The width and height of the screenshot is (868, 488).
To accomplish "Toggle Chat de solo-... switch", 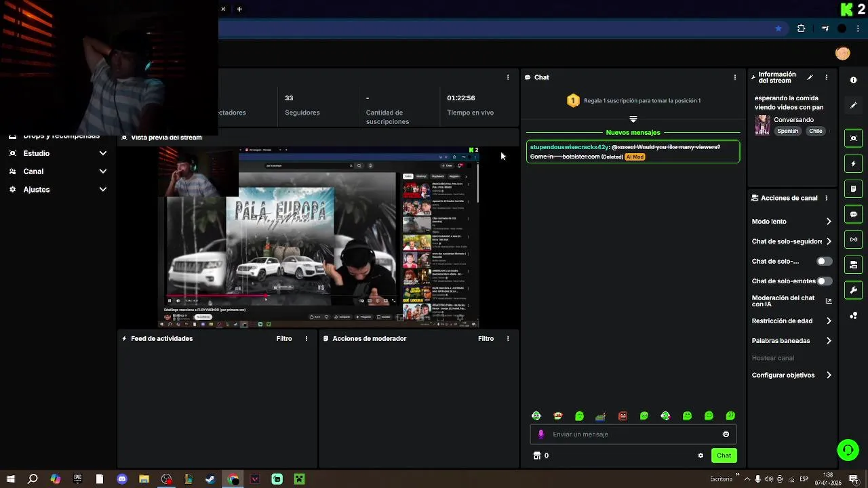I will click(824, 261).
